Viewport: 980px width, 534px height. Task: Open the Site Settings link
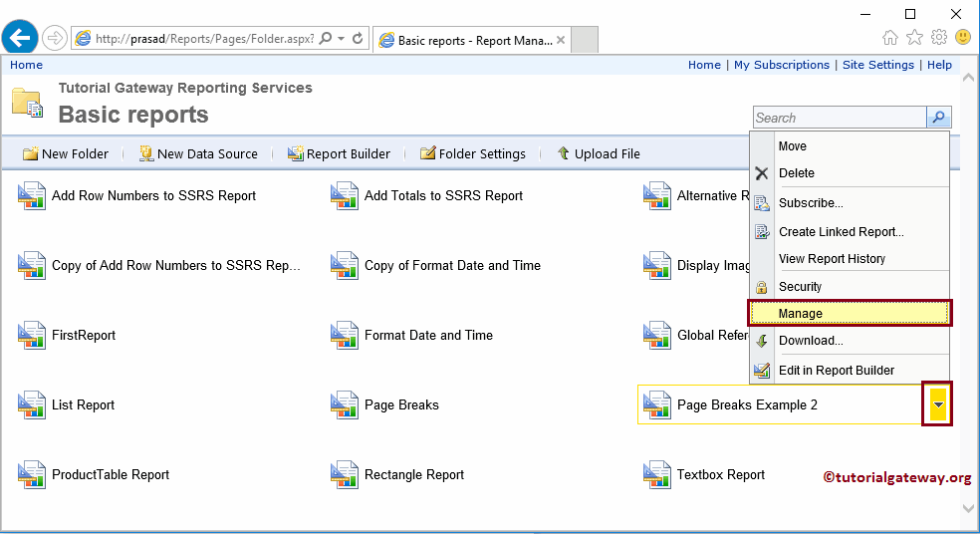tap(877, 65)
